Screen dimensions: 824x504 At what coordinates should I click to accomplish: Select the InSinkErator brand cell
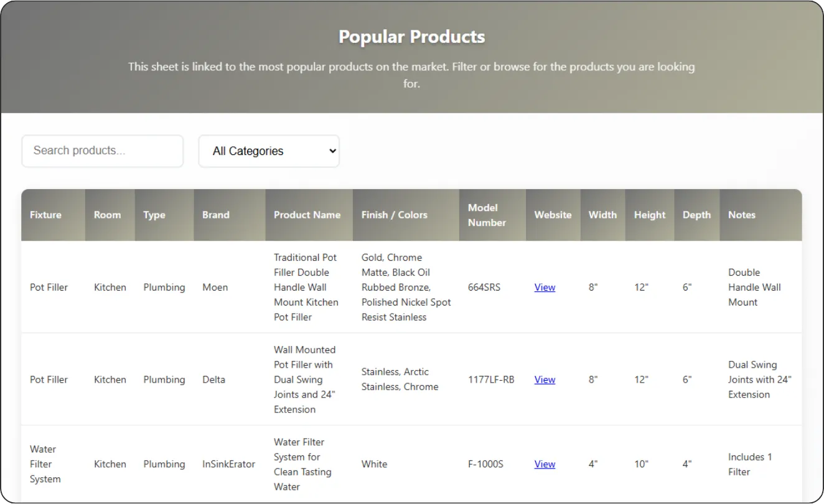click(x=228, y=464)
